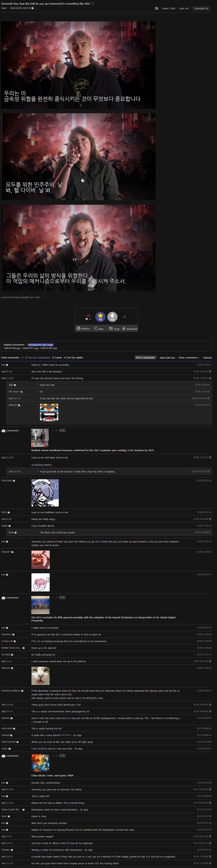Click China coins ad thumbnail
217x868 pixels.
(x=41, y=763)
